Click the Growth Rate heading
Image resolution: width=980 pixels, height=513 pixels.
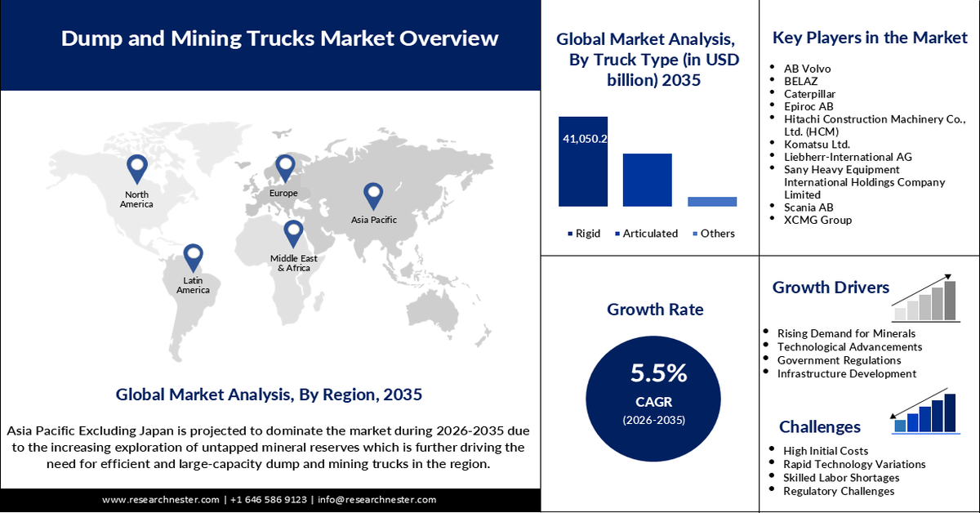pos(655,310)
